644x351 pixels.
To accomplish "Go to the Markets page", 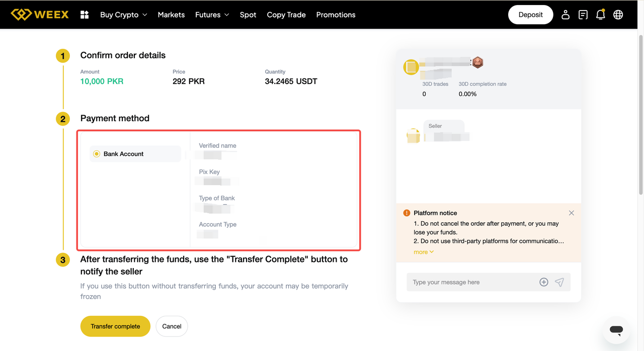I will [171, 15].
